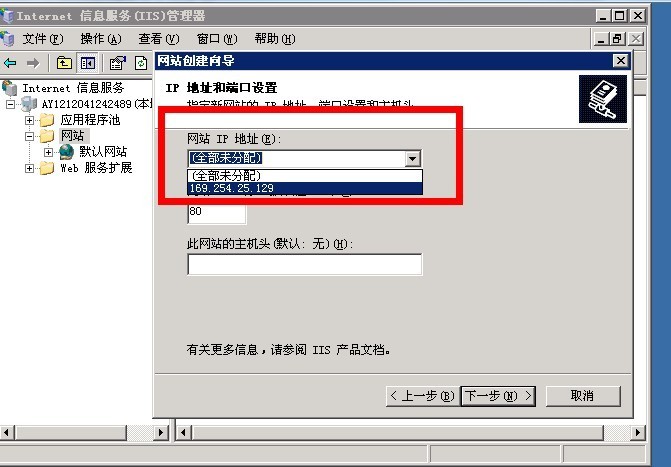Click the 下一步(N) button
The height and width of the screenshot is (467, 671).
(x=498, y=396)
